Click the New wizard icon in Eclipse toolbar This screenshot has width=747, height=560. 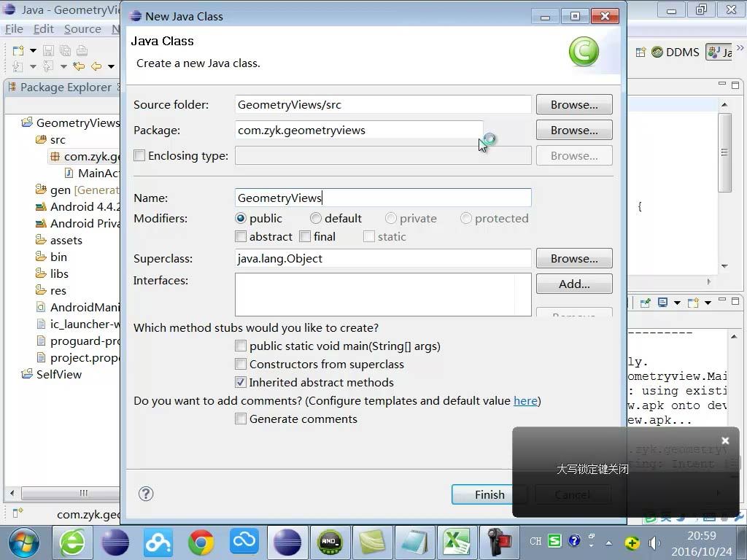18,50
